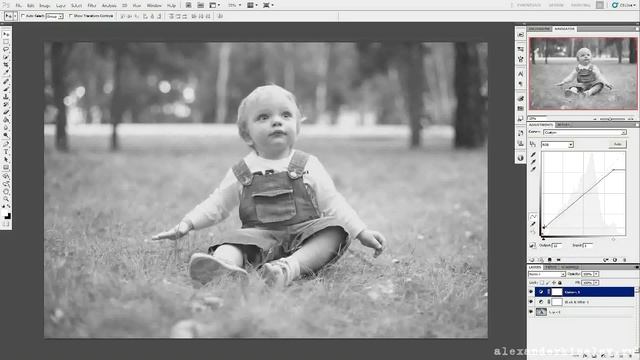
Task: Click the black point slider under curve
Action: coord(542,239)
